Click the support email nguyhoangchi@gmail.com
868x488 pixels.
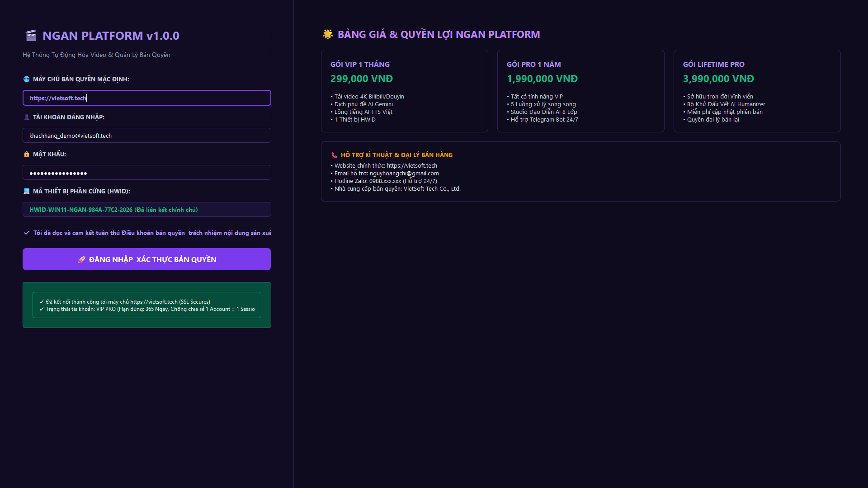coord(404,174)
